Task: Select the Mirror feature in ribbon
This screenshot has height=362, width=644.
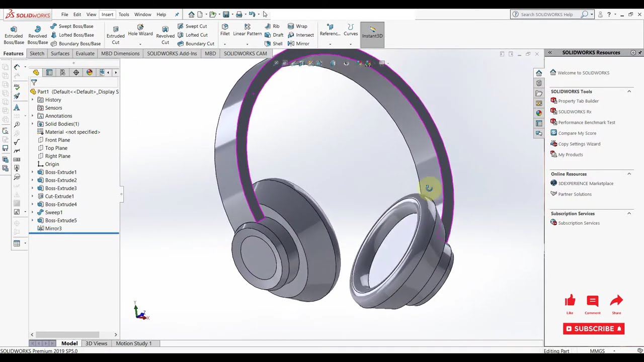Action: click(x=298, y=44)
